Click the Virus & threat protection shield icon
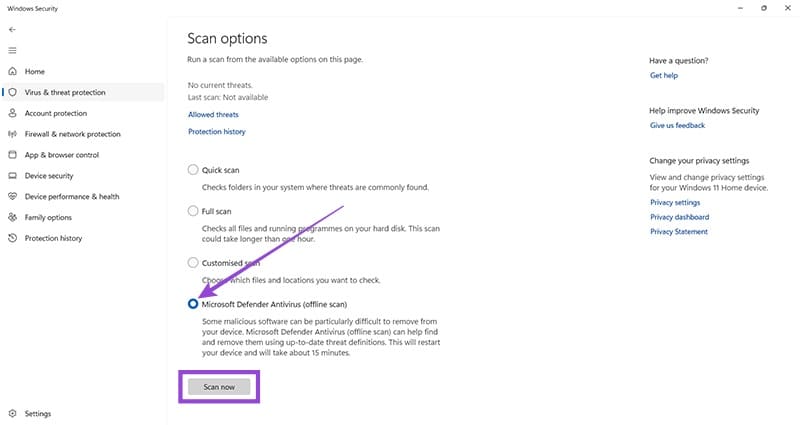Image resolution: width=800 pixels, height=425 pixels. pyautogui.click(x=12, y=92)
